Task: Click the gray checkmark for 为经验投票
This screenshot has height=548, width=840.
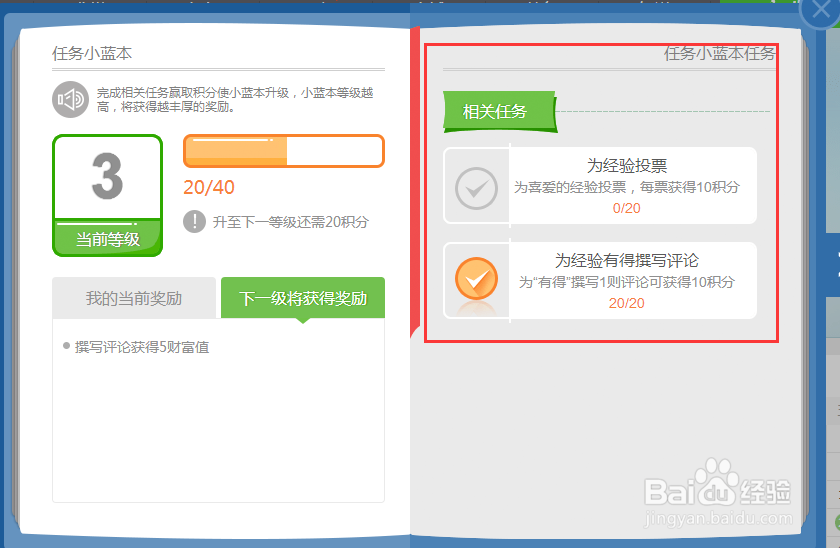Action: (476, 188)
